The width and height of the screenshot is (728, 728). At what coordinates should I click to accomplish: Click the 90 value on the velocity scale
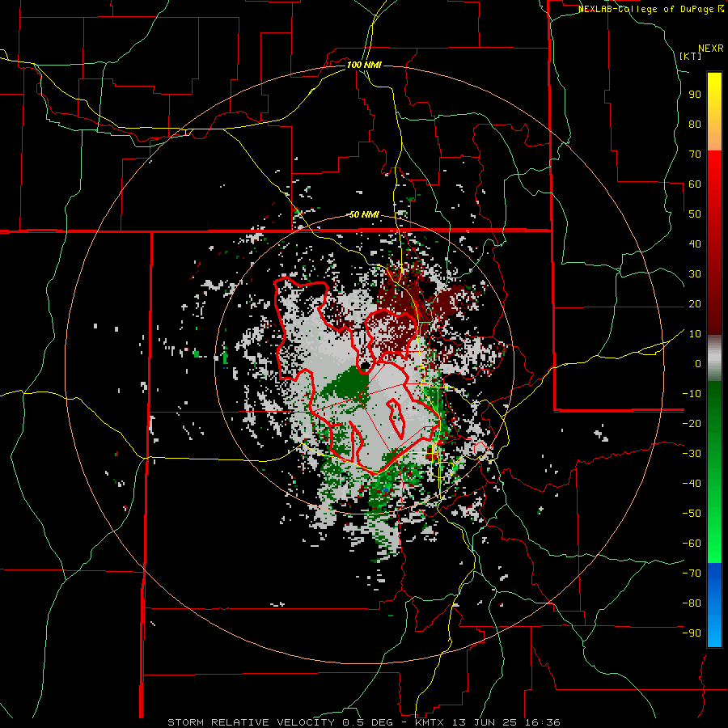tap(695, 95)
